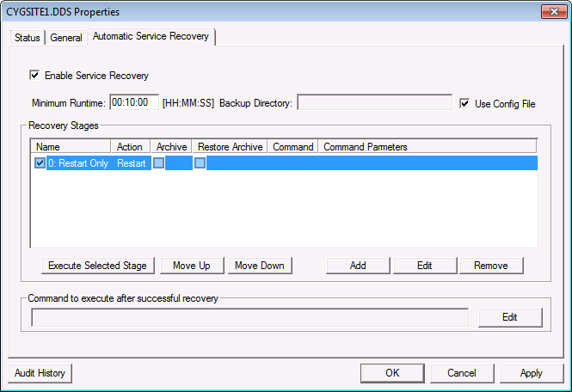The width and height of the screenshot is (572, 392).
Task: Tick the Archive checkbox in the Restart Only row
Action: (x=158, y=163)
